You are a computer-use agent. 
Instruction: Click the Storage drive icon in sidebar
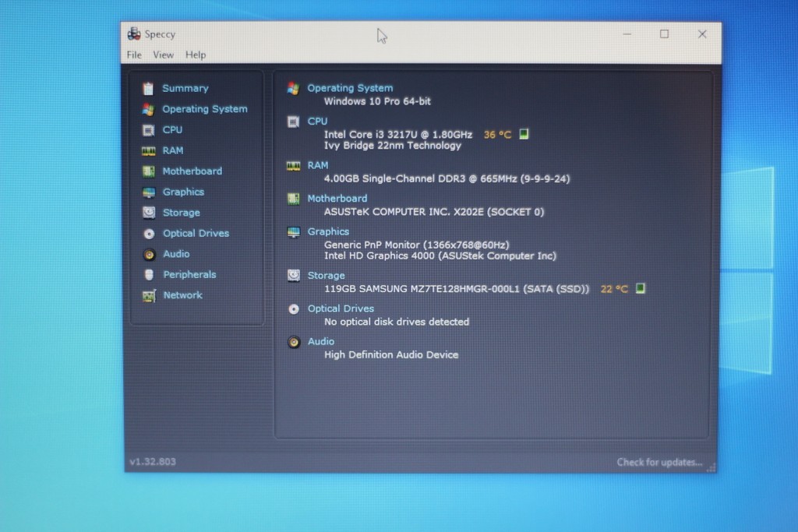[149, 213]
